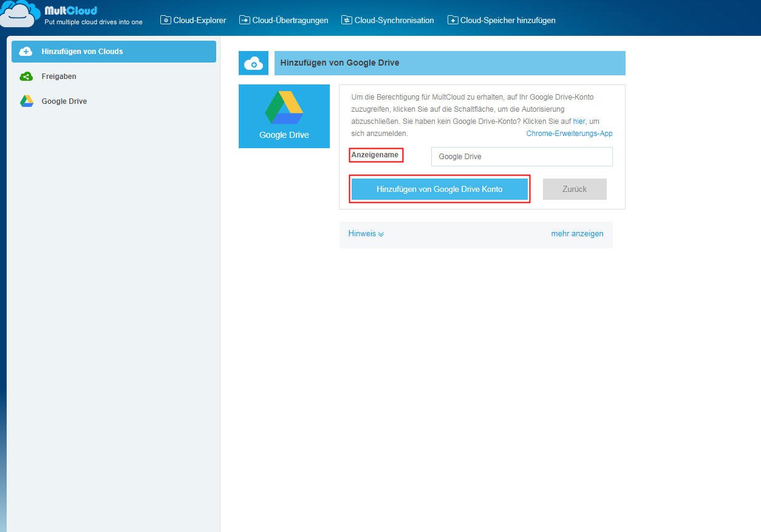This screenshot has height=532, width=761.
Task: Click the 'mehr anzeigen' link
Action: point(577,234)
